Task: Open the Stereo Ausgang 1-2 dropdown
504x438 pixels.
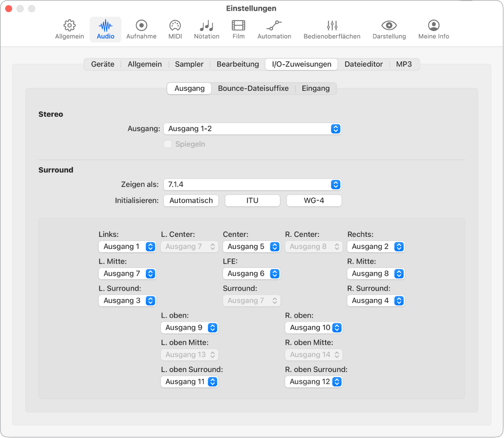Action: pos(252,129)
